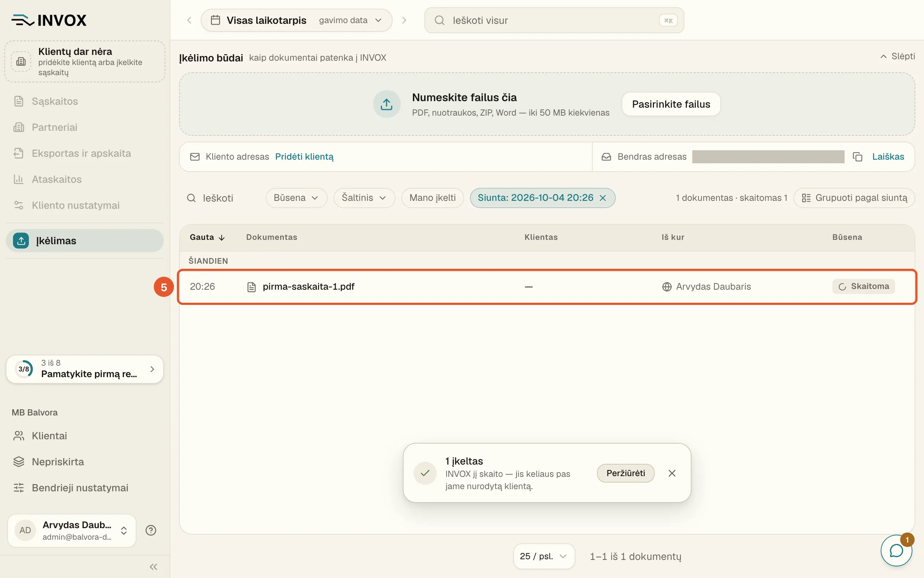Screen dimensions: 924x578
Task: Open Ataskaitos in the sidebar
Action: 85,179
